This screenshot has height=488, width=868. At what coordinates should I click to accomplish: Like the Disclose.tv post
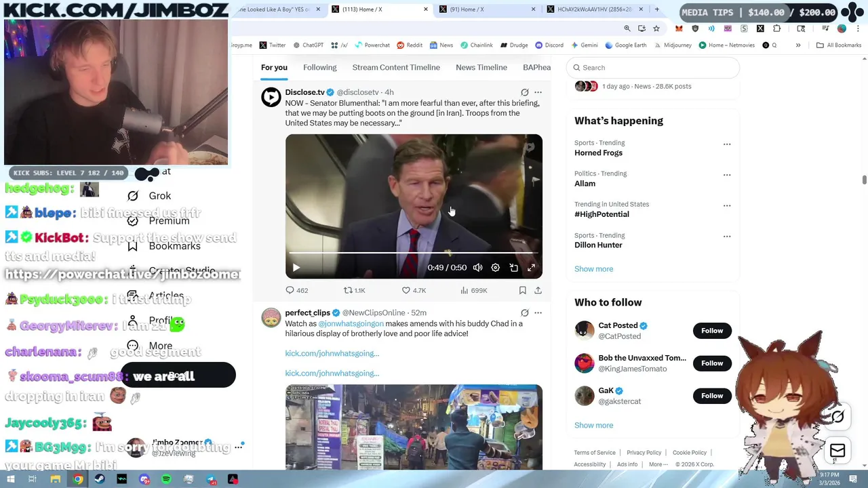click(x=413, y=290)
